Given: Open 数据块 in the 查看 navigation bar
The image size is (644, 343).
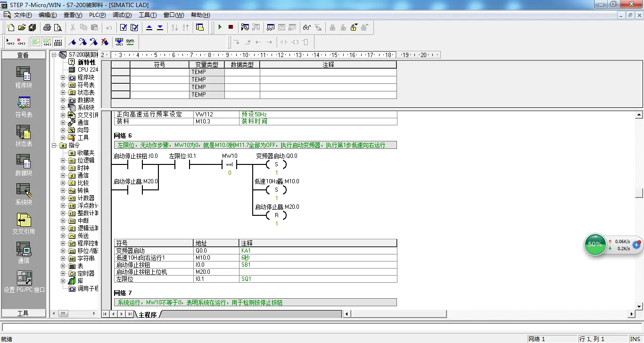Looking at the screenshot, I should tap(24, 165).
